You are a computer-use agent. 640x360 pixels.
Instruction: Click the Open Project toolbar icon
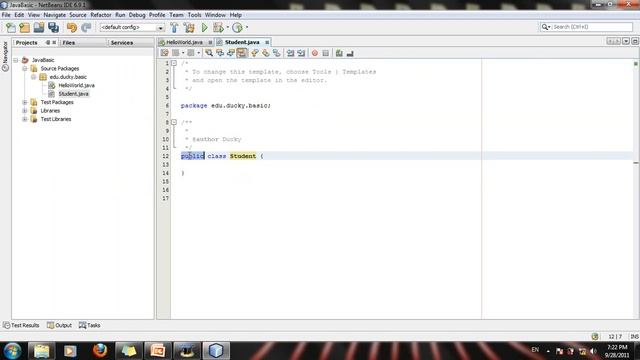[39, 27]
